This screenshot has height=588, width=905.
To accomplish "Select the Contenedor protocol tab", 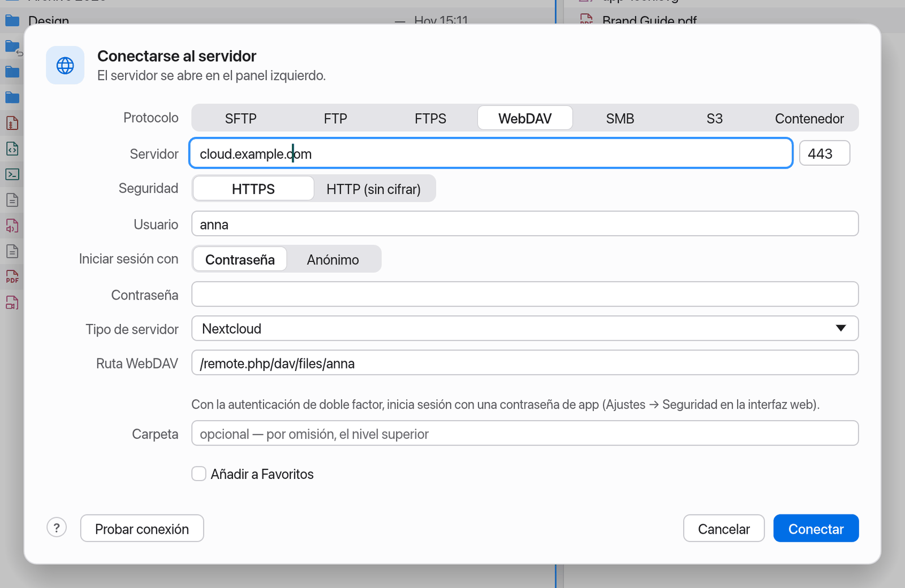I will click(809, 118).
